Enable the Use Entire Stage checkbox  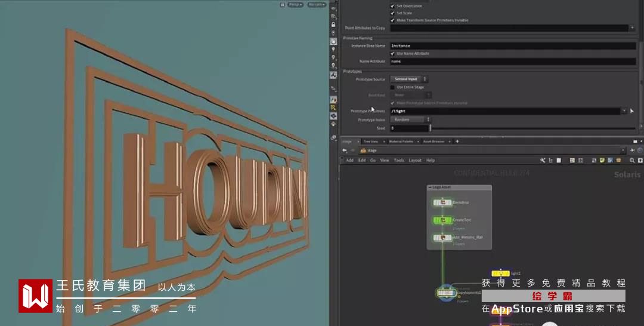[392, 87]
